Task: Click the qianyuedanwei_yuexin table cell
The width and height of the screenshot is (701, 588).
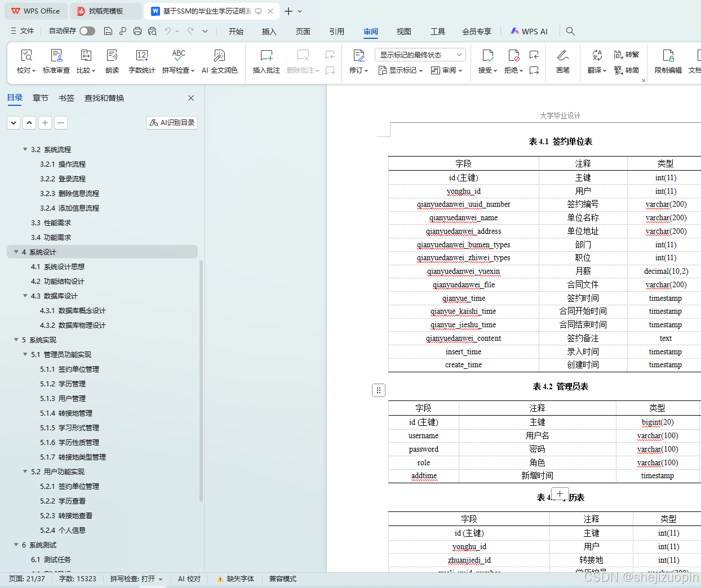Action: pos(463,271)
